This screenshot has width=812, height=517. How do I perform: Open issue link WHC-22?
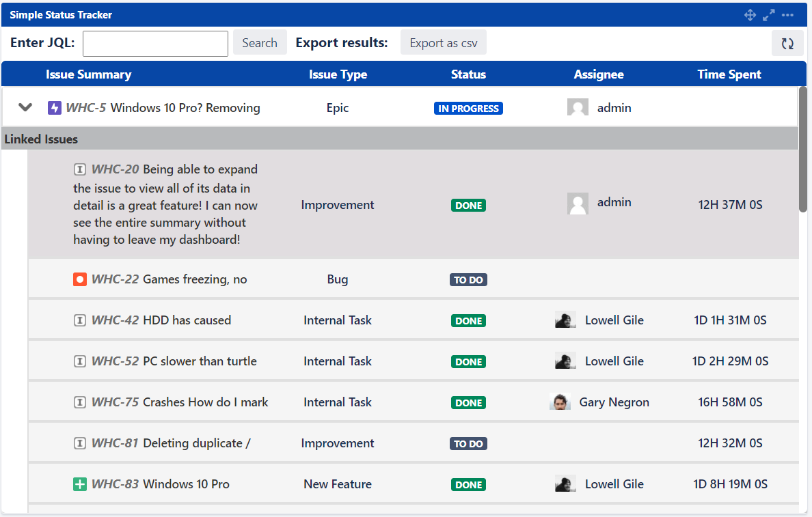[x=116, y=279]
